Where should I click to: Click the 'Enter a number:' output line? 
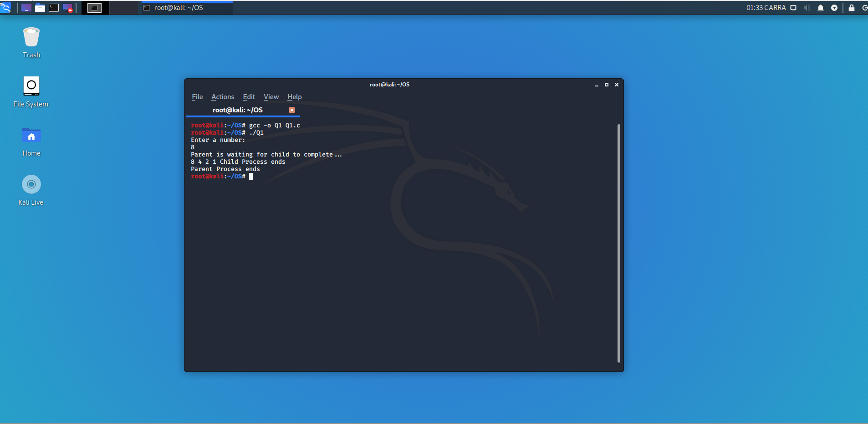[x=218, y=140]
